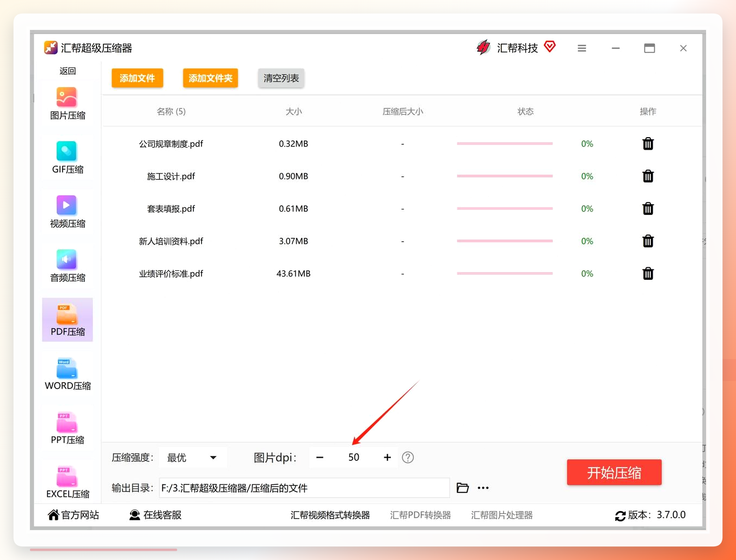Expand the 压缩强度 dropdown showing 最优
Viewport: 736px width, 560px height.
coord(193,458)
